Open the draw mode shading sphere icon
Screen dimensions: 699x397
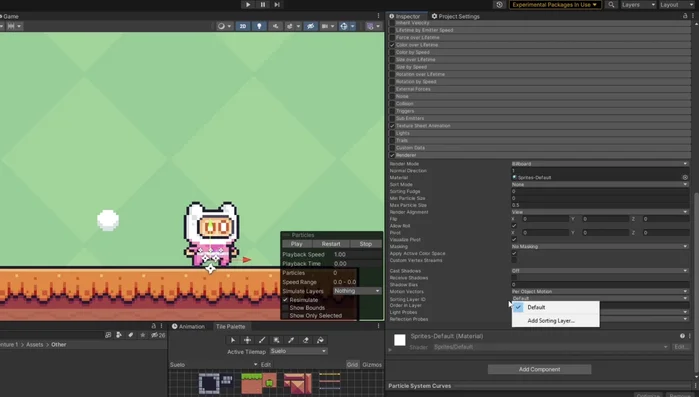point(221,26)
